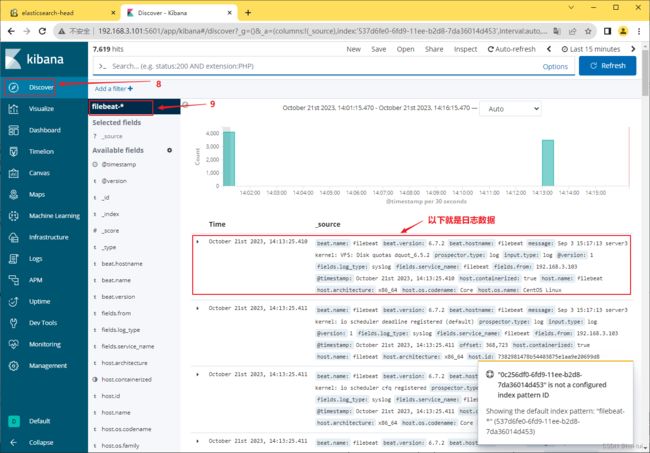This screenshot has width=650, height=453.
Task: Open the interval Auto dropdown
Action: 510,109
